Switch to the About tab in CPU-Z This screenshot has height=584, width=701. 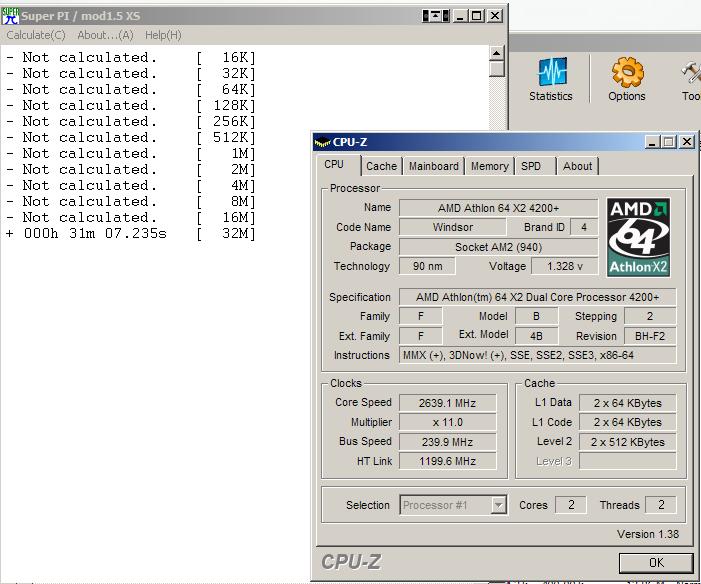577,166
